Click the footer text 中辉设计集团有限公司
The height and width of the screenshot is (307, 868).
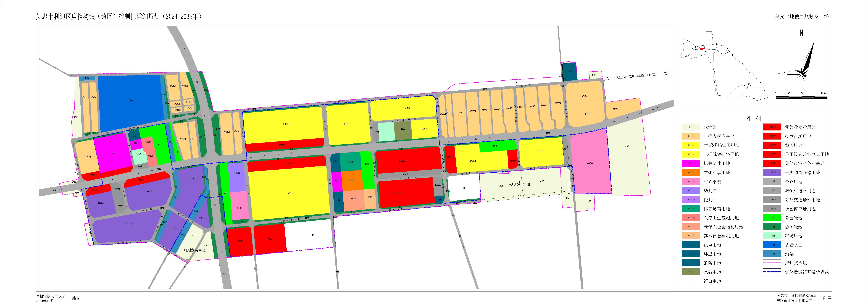795,300
